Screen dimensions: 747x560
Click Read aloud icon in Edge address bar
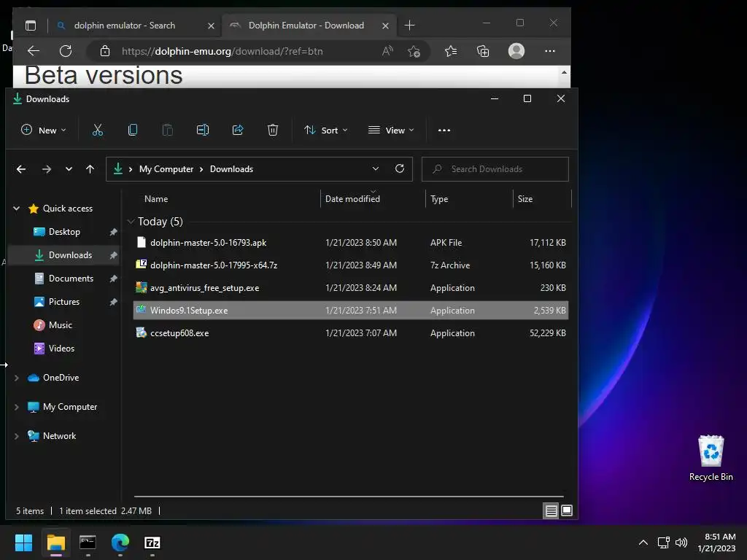[x=388, y=51]
